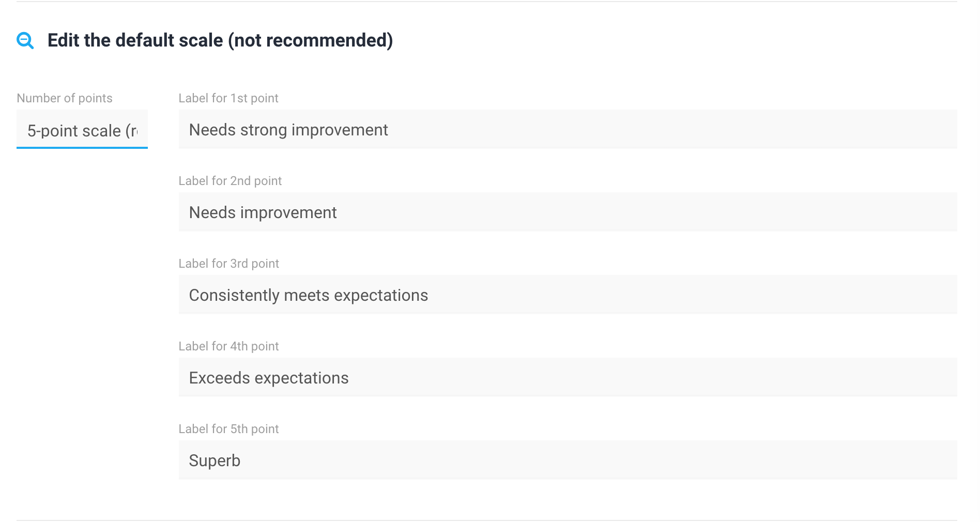
Task: Click the 'Label for 2nd point' caption
Action: coord(230,181)
